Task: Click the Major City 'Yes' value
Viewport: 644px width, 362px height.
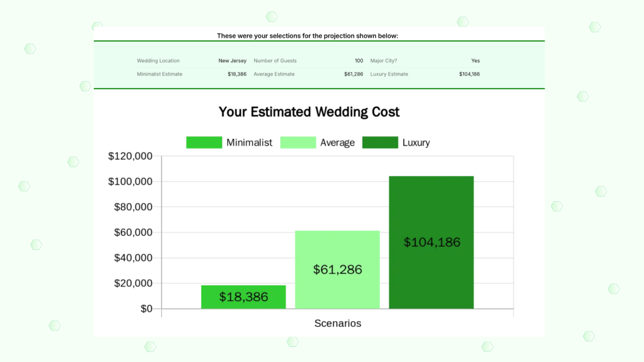Action: point(475,61)
